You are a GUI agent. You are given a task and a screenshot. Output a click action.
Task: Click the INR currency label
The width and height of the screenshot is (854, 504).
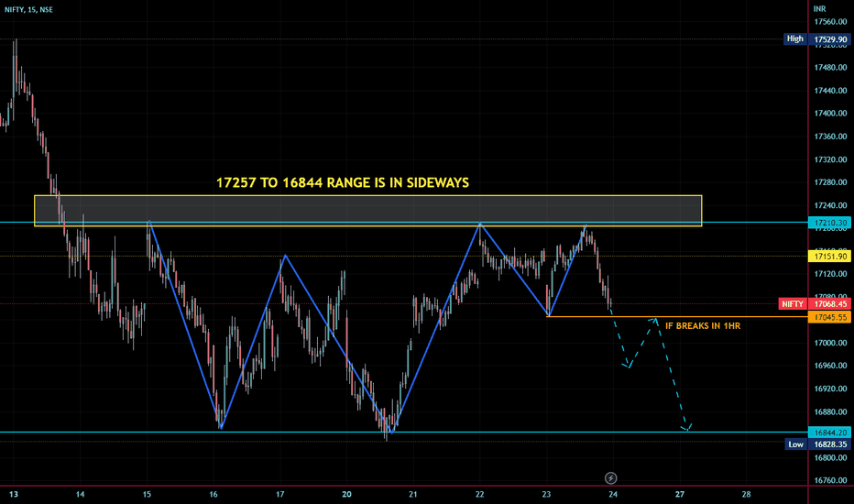[819, 9]
